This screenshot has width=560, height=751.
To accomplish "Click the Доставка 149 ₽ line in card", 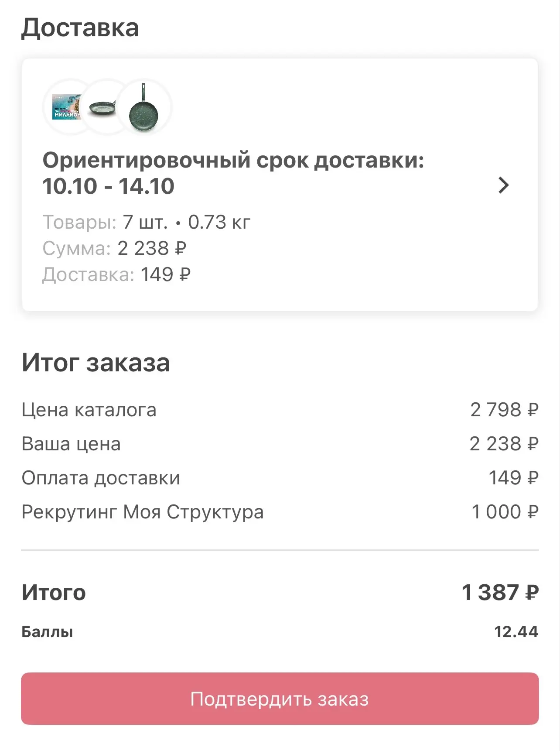I will point(116,274).
